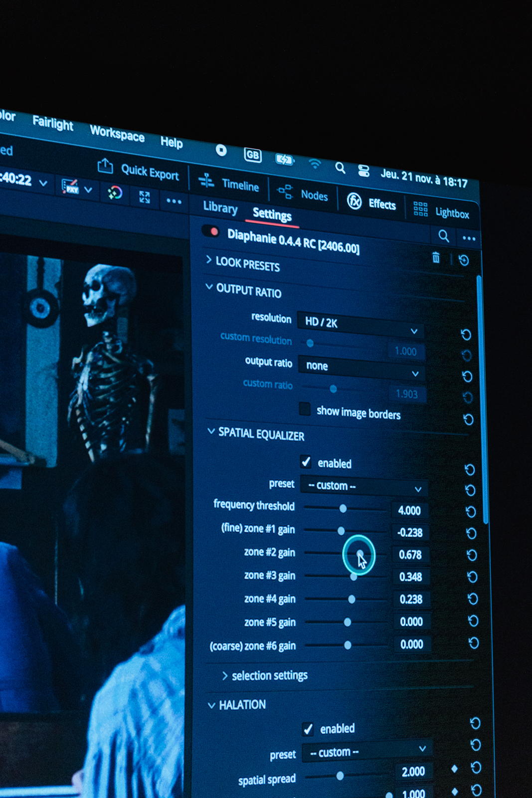Open the Fairlight menu
The height and width of the screenshot is (798, 532).
click(x=52, y=123)
